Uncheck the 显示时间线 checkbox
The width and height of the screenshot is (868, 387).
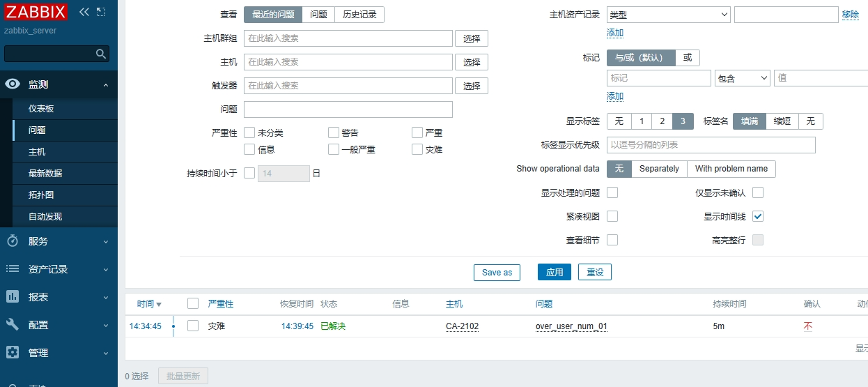(x=758, y=216)
